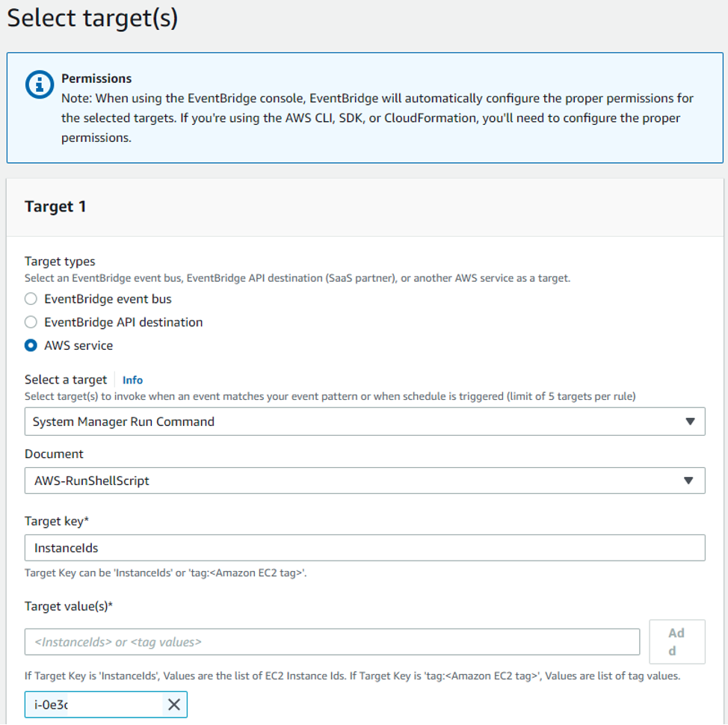This screenshot has height=725, width=728.
Task: Open the AWS-RunShellScript document dropdown
Action: 364,479
